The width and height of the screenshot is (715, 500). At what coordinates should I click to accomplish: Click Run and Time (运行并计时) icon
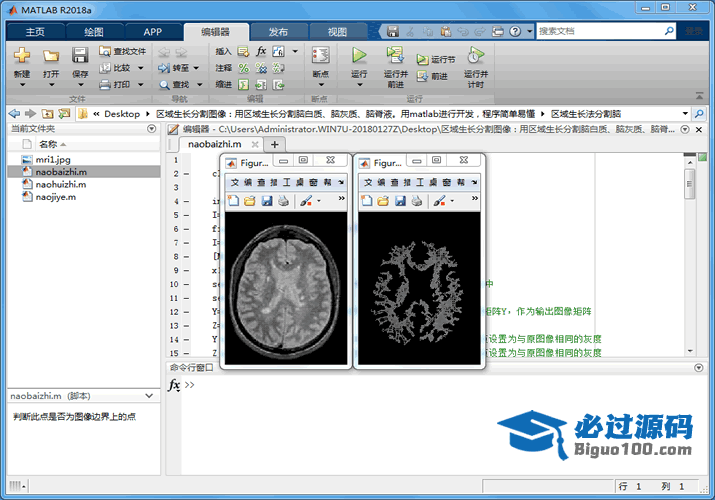[476, 56]
